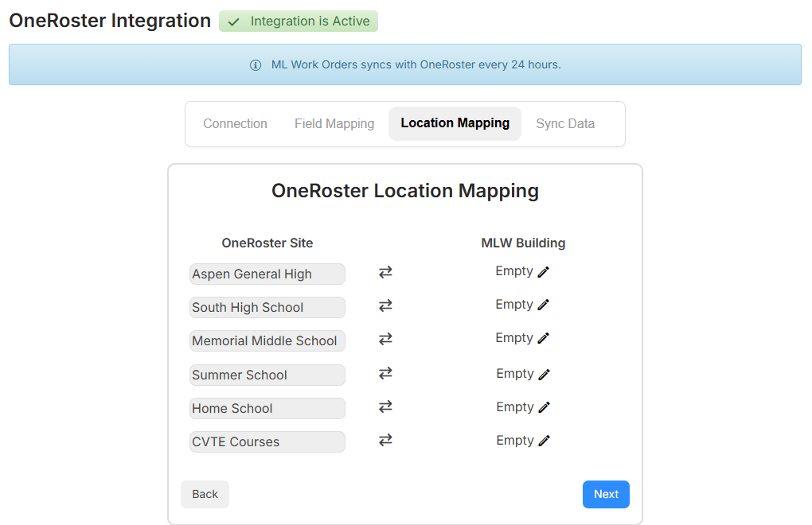The height and width of the screenshot is (525, 812).
Task: Click the edit pencil beside South High School
Action: tap(544, 305)
